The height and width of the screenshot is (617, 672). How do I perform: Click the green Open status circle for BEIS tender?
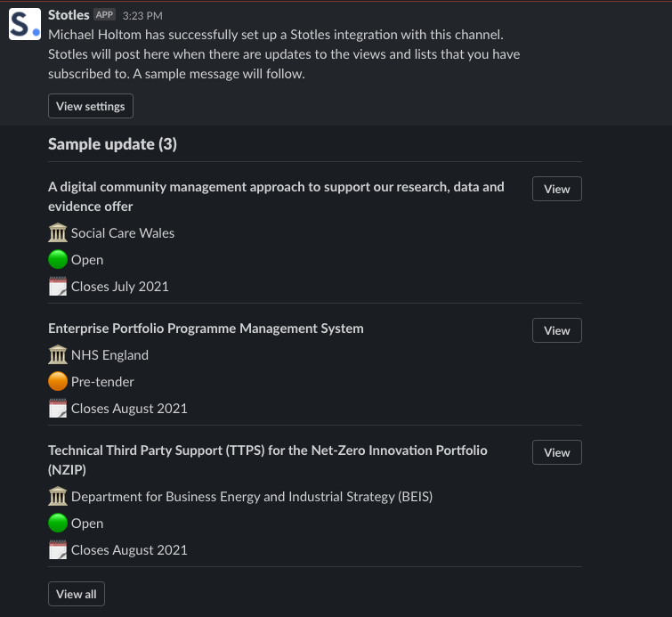click(x=58, y=524)
